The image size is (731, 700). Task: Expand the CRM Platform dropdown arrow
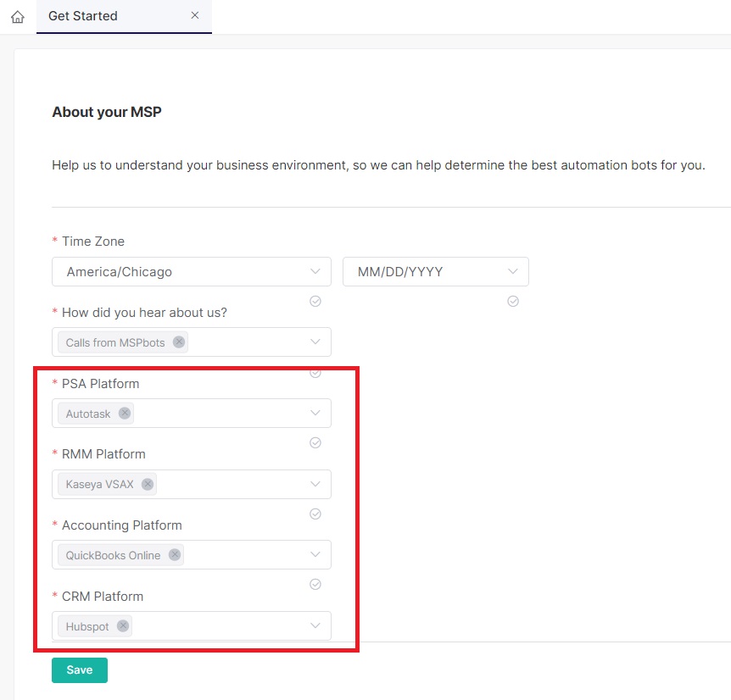click(x=315, y=626)
